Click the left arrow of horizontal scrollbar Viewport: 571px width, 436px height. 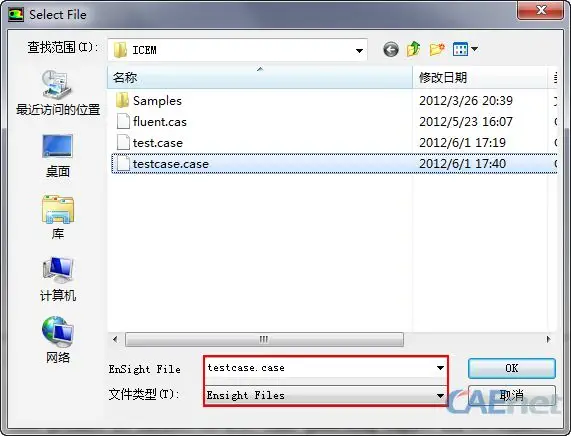click(x=115, y=339)
